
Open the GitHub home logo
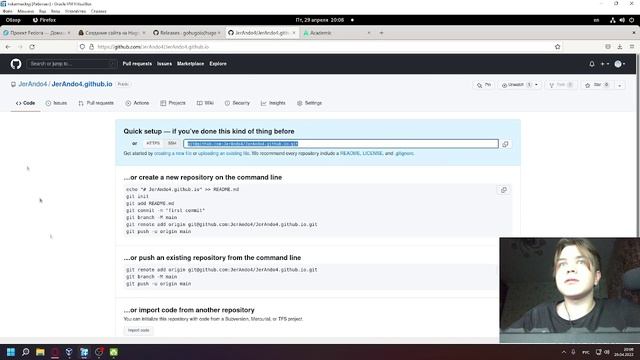pos(16,64)
